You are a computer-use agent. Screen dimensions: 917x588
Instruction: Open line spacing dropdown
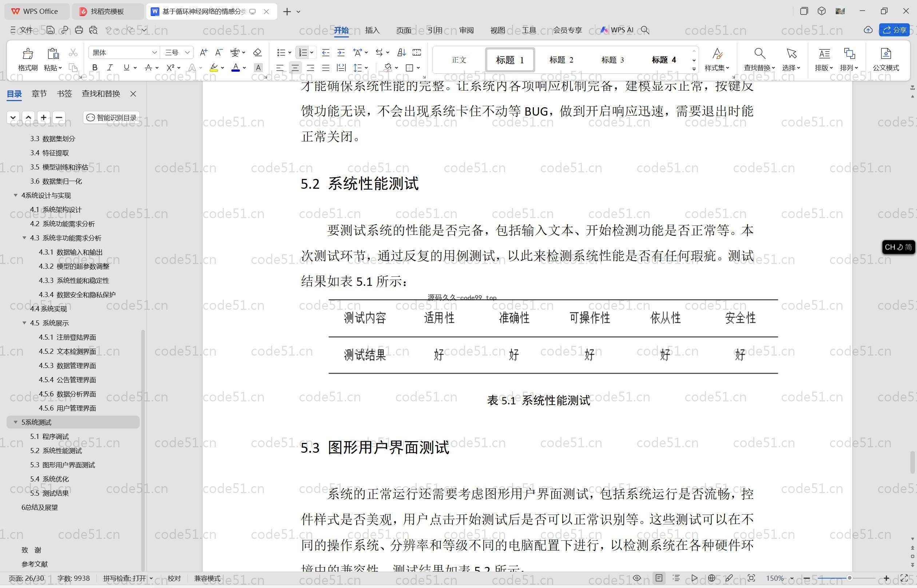click(366, 68)
